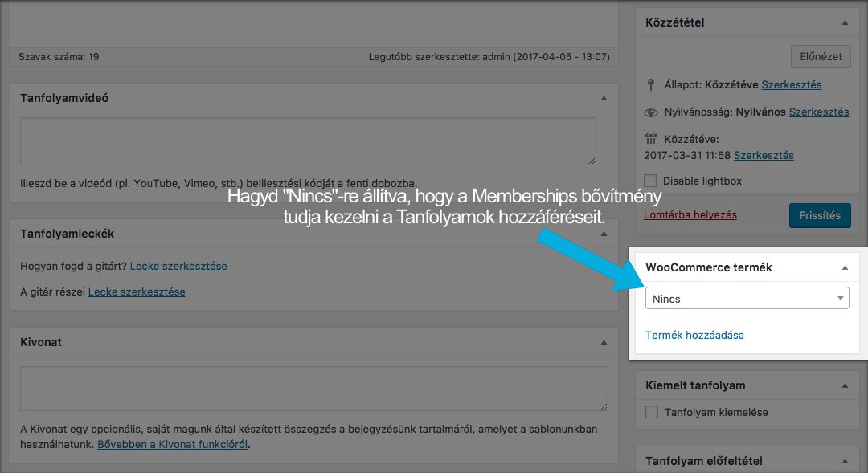The height and width of the screenshot is (473, 868).
Task: Click into the Kivonat textarea
Action: point(314,389)
